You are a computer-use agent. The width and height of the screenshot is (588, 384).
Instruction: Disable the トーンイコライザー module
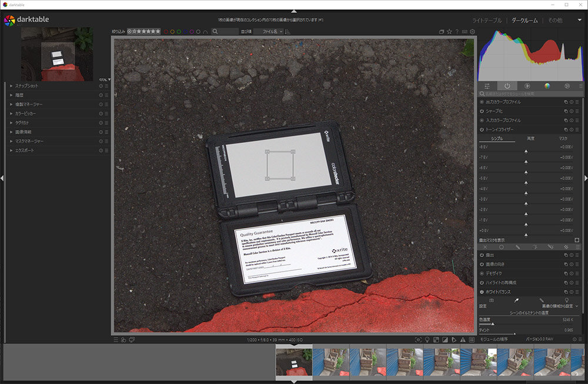point(482,129)
